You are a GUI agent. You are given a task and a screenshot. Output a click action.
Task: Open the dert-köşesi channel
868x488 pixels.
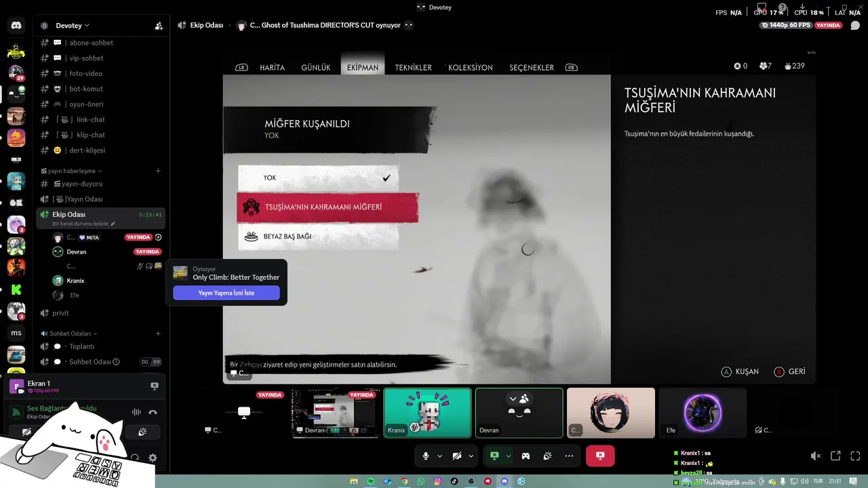(101, 150)
